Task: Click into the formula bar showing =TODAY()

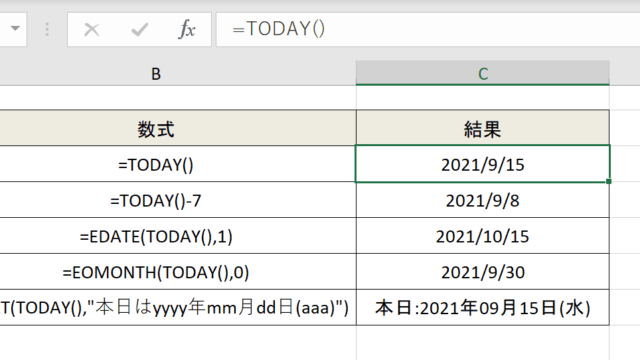Action: pos(428,29)
